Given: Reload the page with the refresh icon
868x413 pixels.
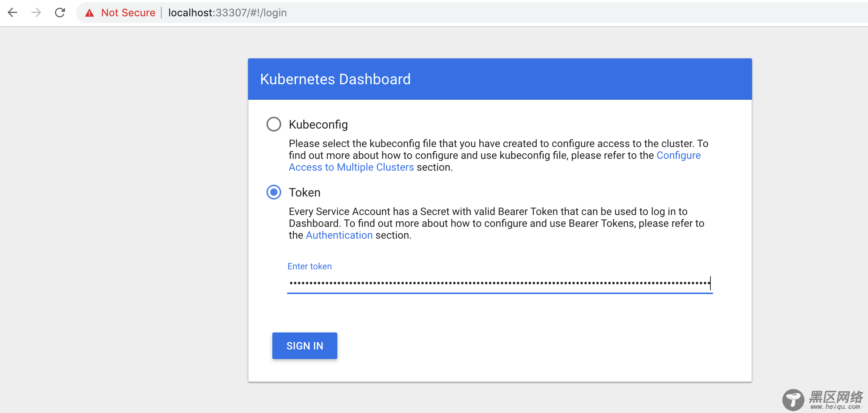Looking at the screenshot, I should tap(60, 13).
